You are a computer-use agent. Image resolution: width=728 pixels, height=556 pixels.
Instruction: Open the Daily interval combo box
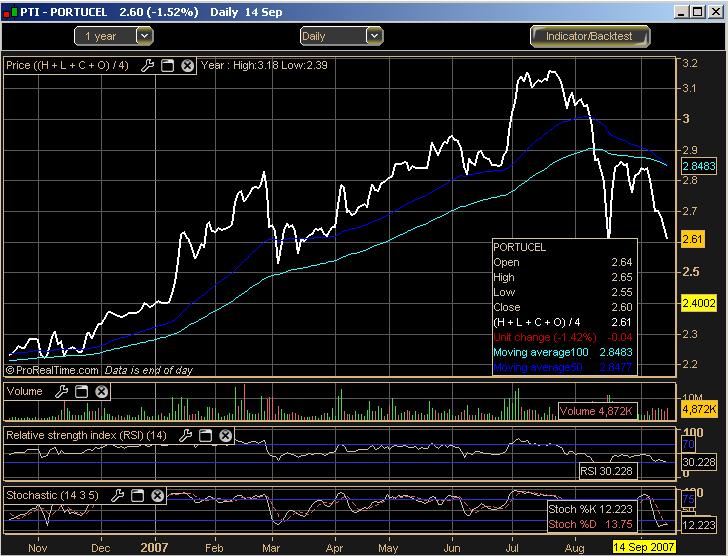coord(342,36)
